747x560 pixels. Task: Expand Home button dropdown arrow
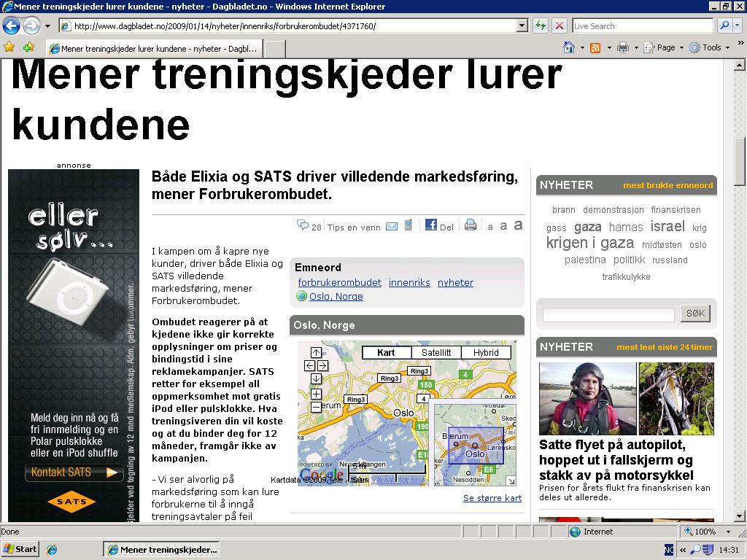click(x=582, y=47)
